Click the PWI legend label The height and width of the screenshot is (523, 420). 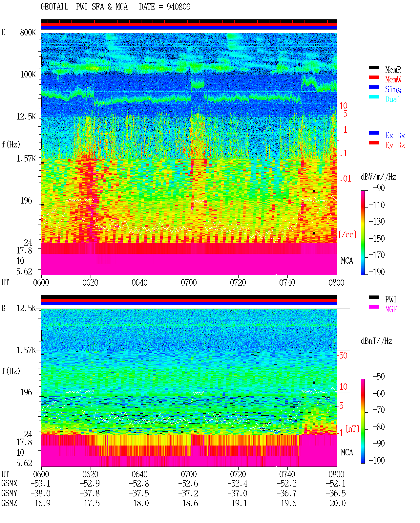click(x=391, y=299)
